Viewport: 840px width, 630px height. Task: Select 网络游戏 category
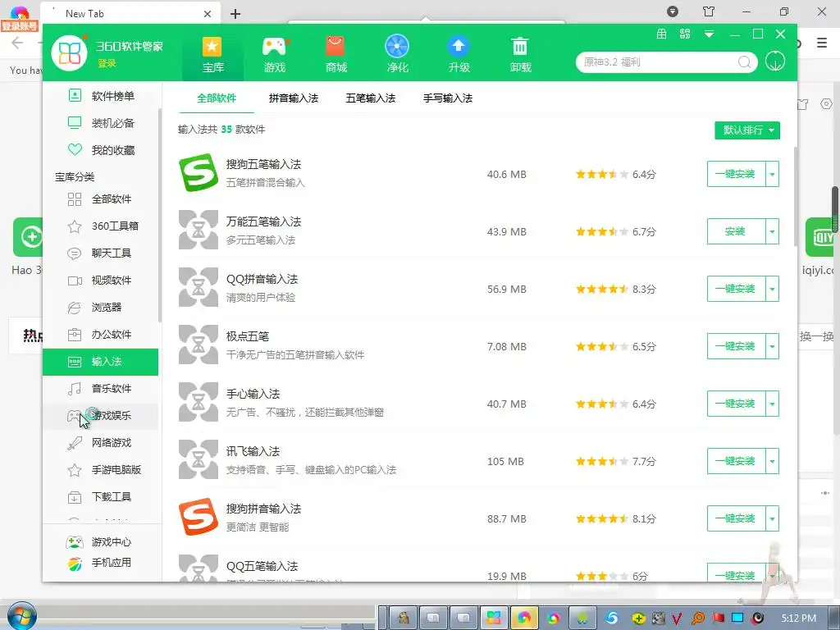point(102,442)
